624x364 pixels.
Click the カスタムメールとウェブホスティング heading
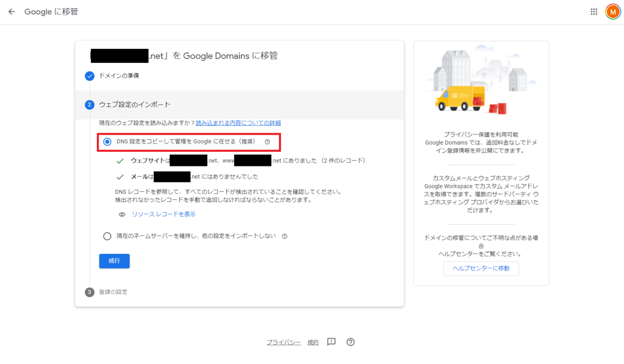tap(481, 178)
